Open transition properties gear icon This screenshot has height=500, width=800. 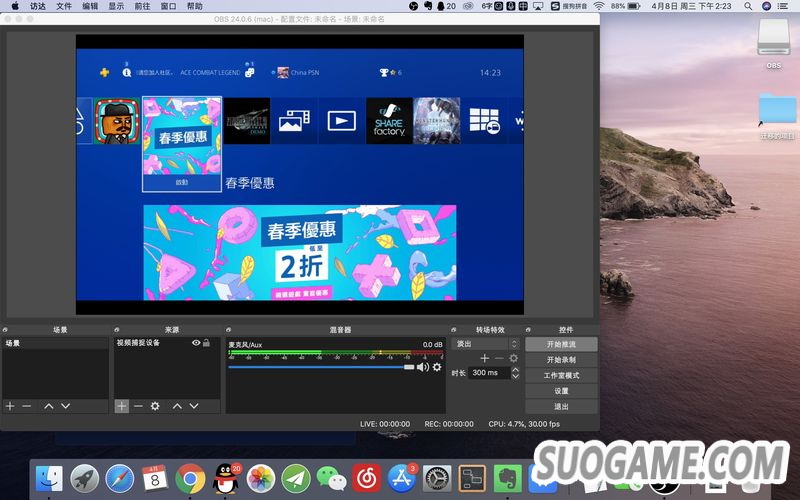click(513, 359)
